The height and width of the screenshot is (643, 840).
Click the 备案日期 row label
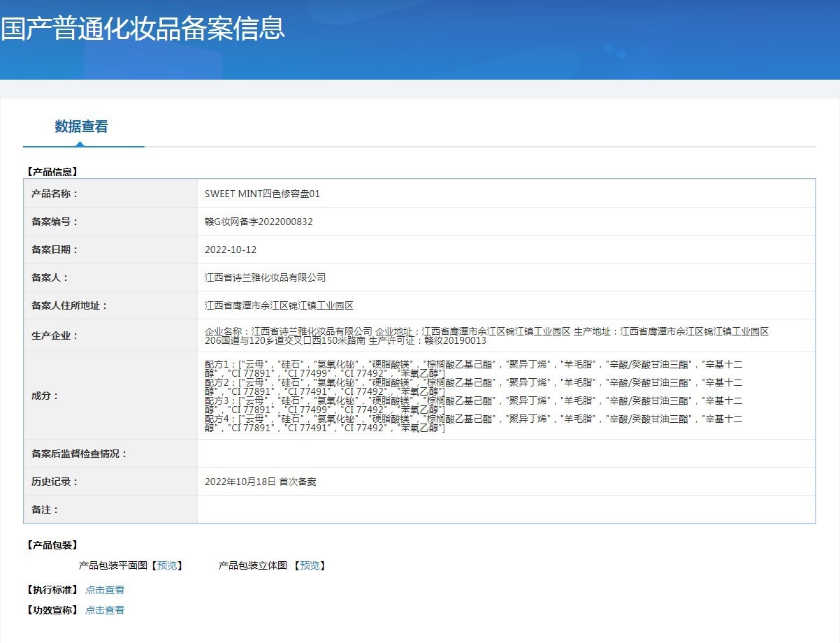click(x=55, y=250)
